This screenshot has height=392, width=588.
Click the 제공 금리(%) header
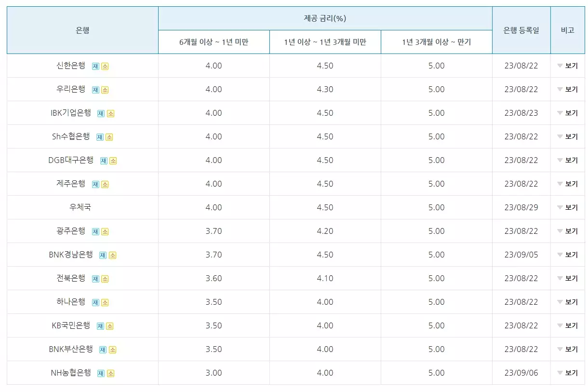(x=325, y=18)
